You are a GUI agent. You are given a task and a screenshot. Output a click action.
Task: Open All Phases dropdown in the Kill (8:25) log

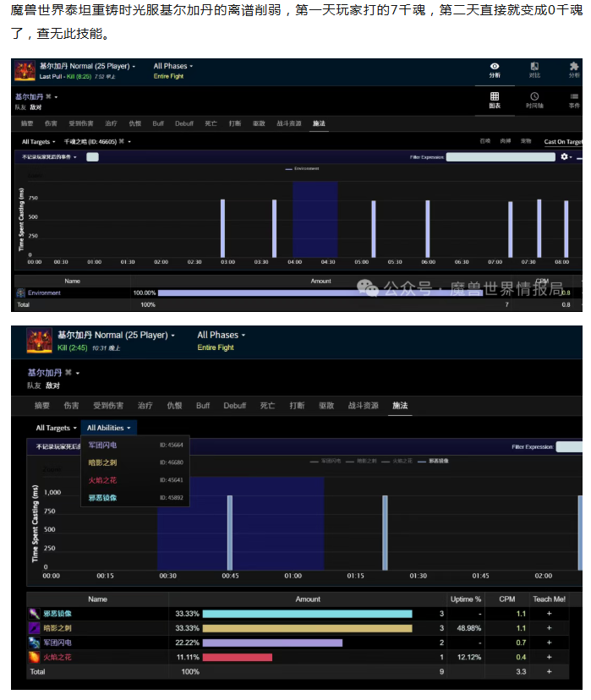(173, 66)
